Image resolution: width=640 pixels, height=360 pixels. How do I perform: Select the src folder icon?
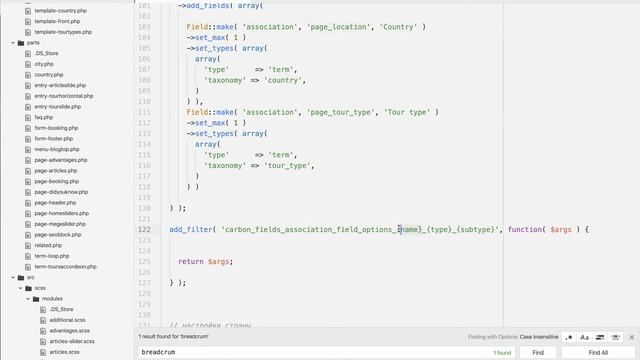click(x=21, y=277)
